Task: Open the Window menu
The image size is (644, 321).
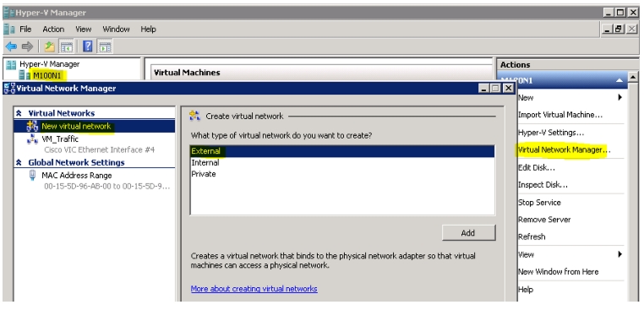Action: coord(117,30)
